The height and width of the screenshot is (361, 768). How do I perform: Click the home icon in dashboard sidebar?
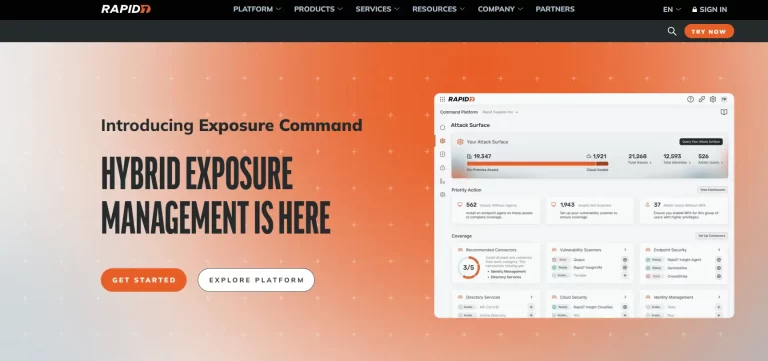tap(442, 127)
